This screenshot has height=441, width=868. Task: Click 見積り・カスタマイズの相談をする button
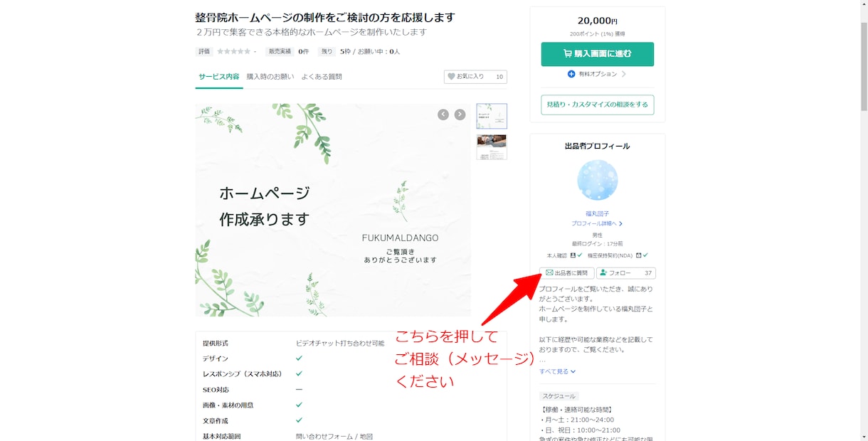coord(597,105)
